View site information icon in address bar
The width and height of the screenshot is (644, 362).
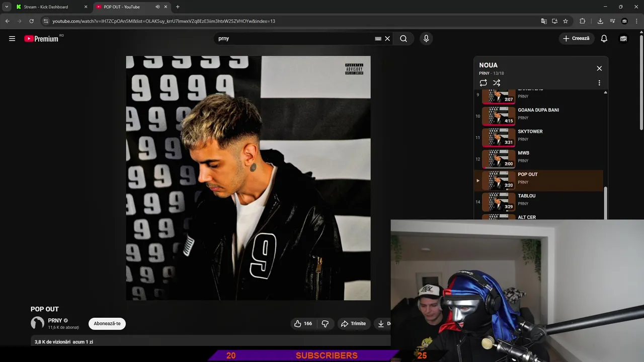coord(46,21)
